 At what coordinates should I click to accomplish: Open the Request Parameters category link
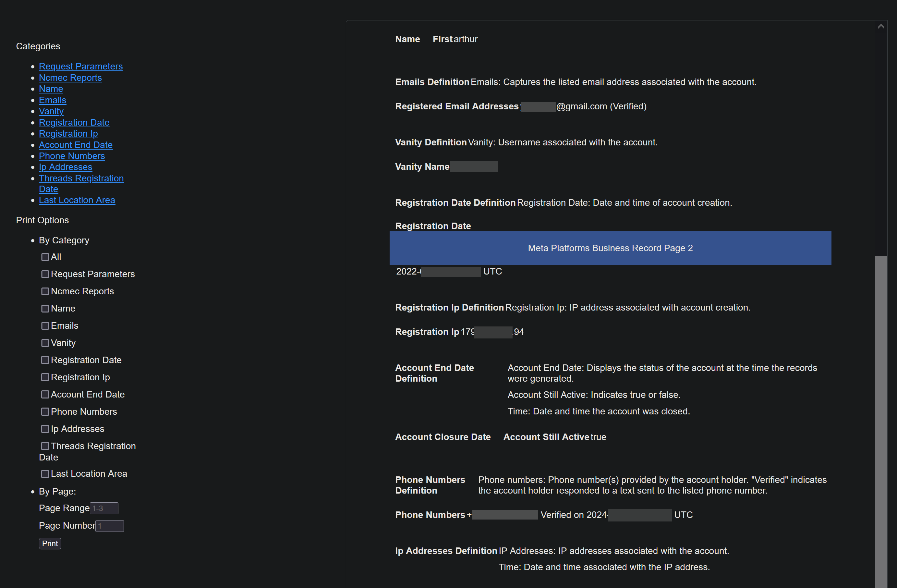pyautogui.click(x=81, y=66)
